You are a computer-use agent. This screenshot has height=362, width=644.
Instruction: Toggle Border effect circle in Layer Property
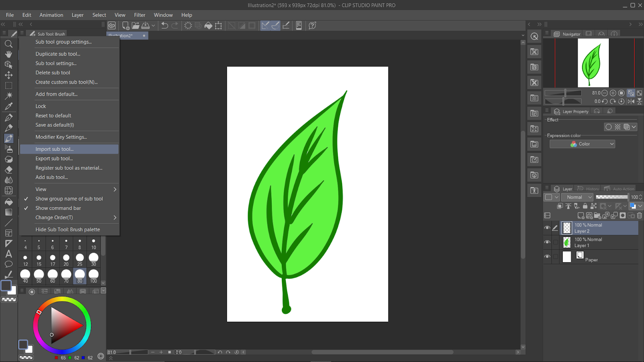point(609,127)
